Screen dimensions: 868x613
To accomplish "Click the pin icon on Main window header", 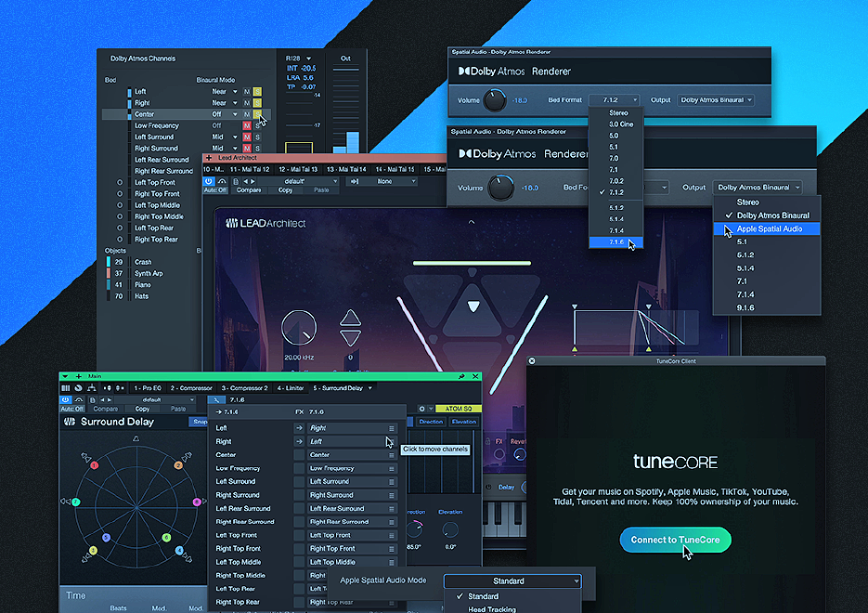I will [x=461, y=376].
